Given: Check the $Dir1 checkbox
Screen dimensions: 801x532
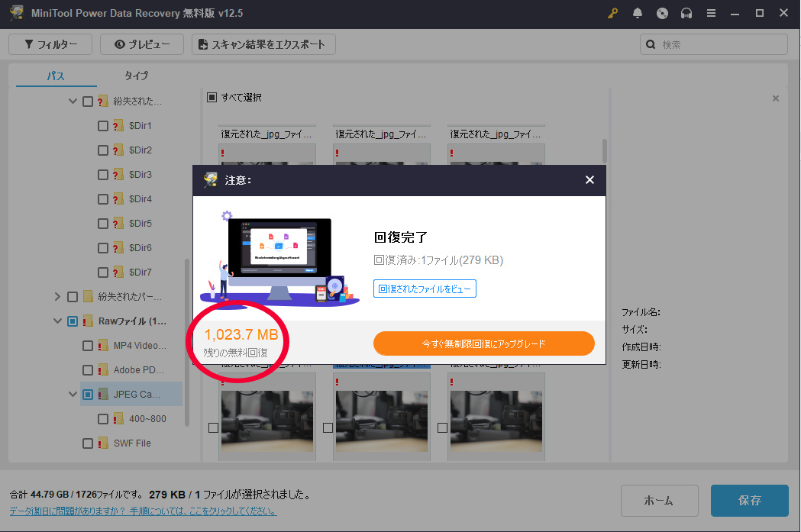Looking at the screenshot, I should tap(102, 126).
